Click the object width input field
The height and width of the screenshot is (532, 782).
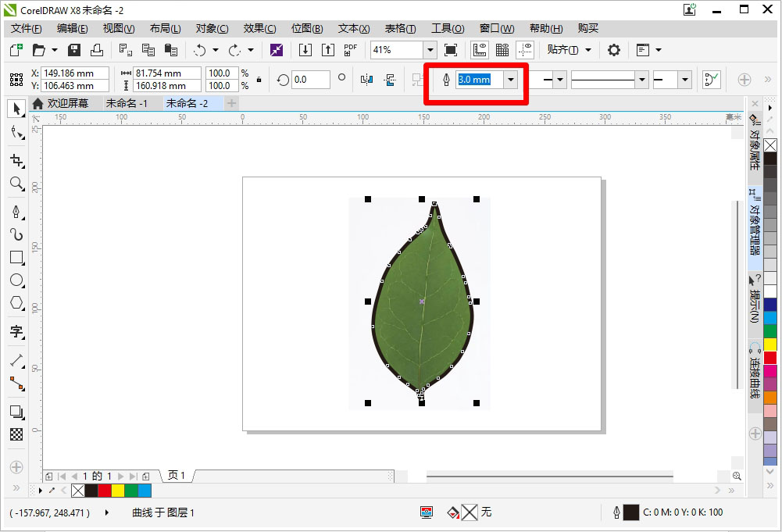coord(167,73)
